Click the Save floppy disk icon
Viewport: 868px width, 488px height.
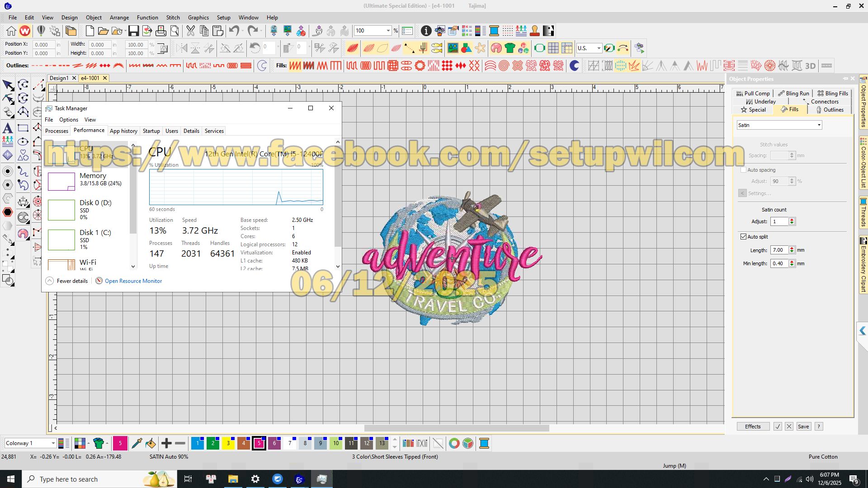[x=133, y=31]
